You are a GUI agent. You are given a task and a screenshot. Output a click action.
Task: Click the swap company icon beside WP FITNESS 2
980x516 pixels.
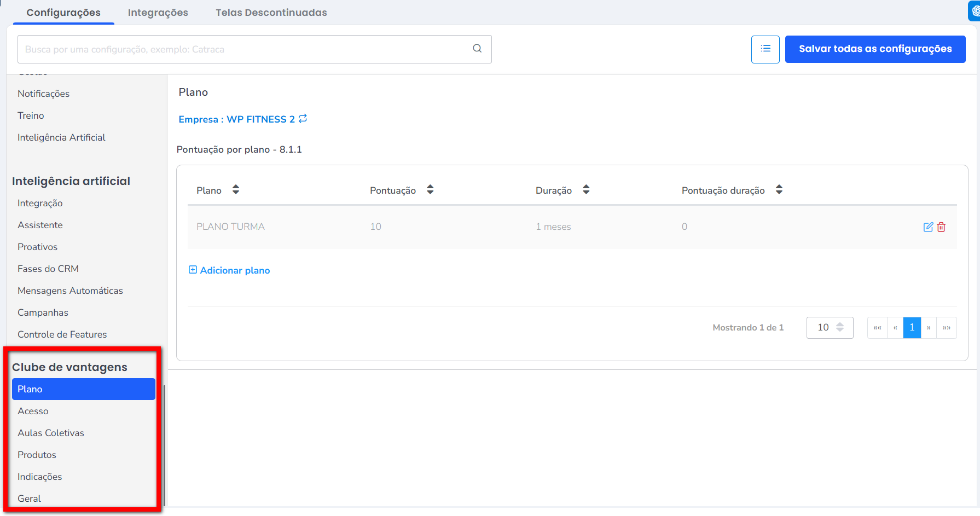[303, 119]
